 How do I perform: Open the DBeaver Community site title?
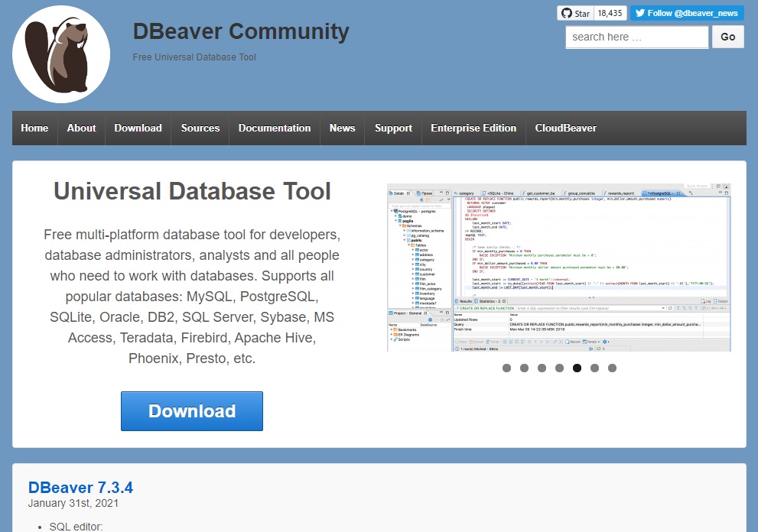tap(241, 31)
